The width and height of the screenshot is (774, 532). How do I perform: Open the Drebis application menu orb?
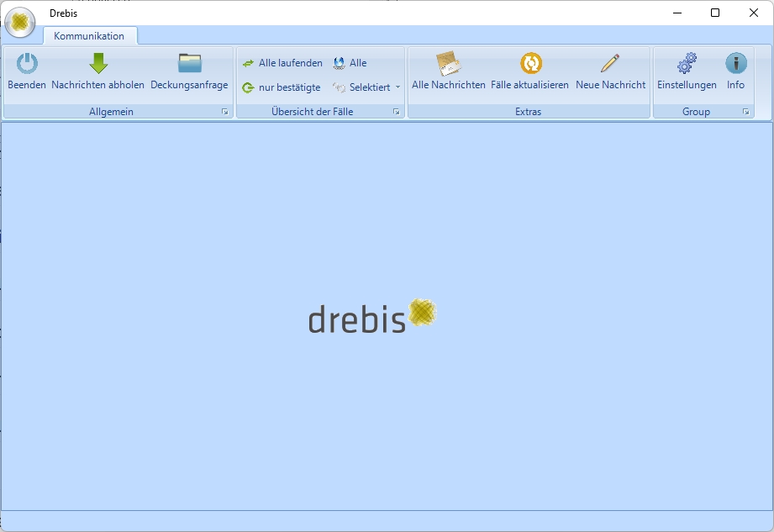click(x=20, y=22)
